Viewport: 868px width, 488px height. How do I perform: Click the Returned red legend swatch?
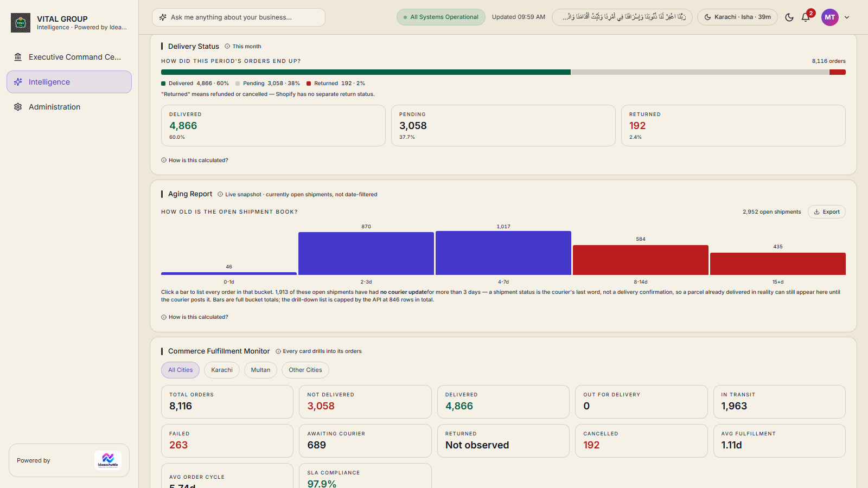pos(309,84)
